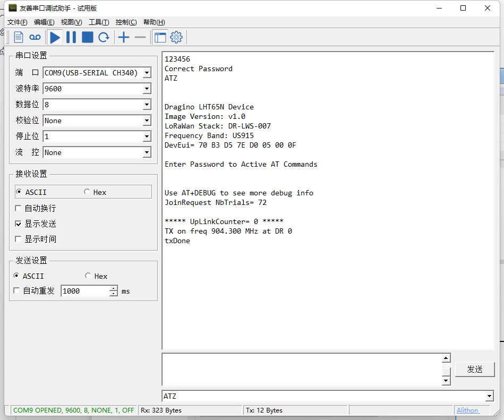The image size is (504, 420).
Task: Minimize the serial assistant window
Action: [439, 8]
